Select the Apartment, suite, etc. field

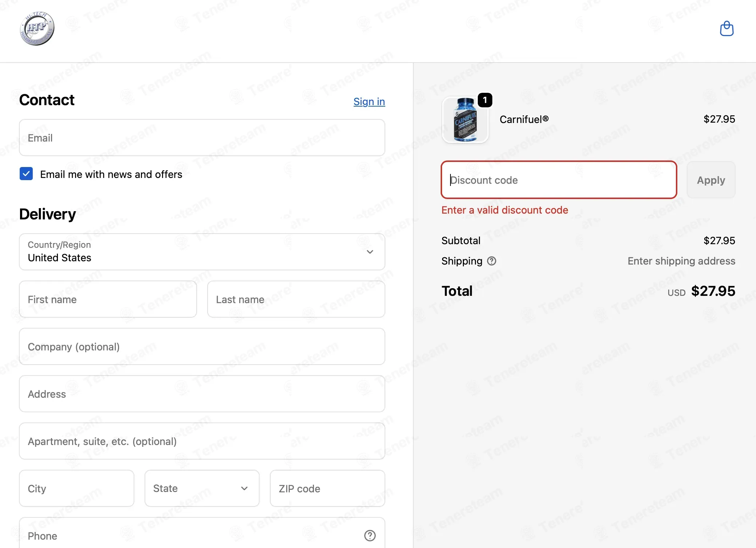tap(202, 441)
